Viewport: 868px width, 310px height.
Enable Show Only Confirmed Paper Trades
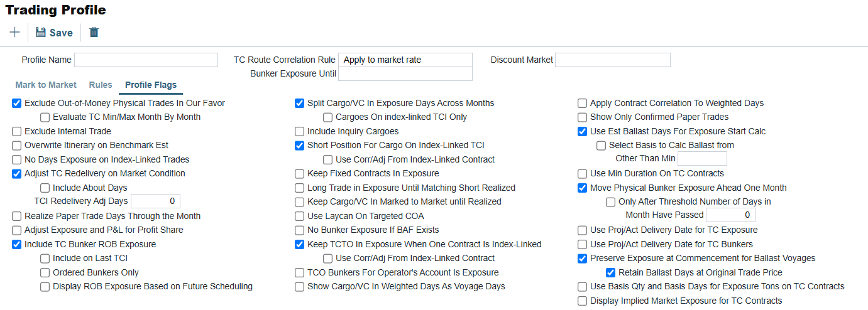pyautogui.click(x=583, y=117)
